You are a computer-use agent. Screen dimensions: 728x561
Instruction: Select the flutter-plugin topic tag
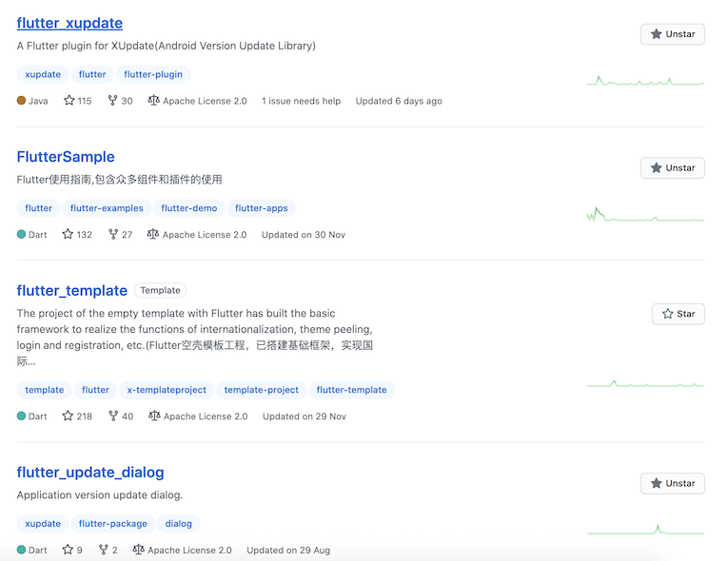153,74
